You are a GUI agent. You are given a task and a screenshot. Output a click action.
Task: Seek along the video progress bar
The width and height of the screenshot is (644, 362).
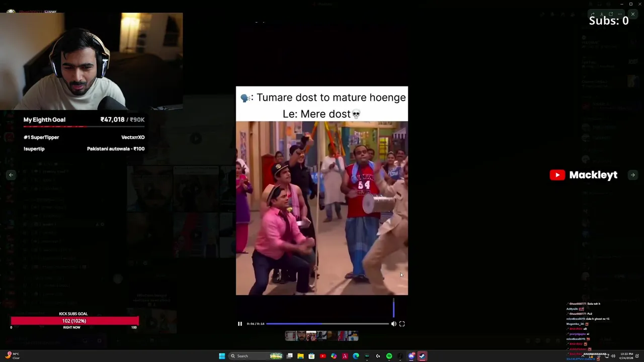click(327, 324)
